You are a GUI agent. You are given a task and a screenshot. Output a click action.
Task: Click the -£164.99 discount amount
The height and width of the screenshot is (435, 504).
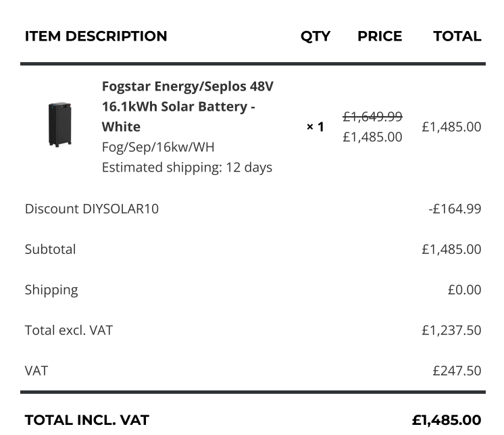click(x=455, y=209)
